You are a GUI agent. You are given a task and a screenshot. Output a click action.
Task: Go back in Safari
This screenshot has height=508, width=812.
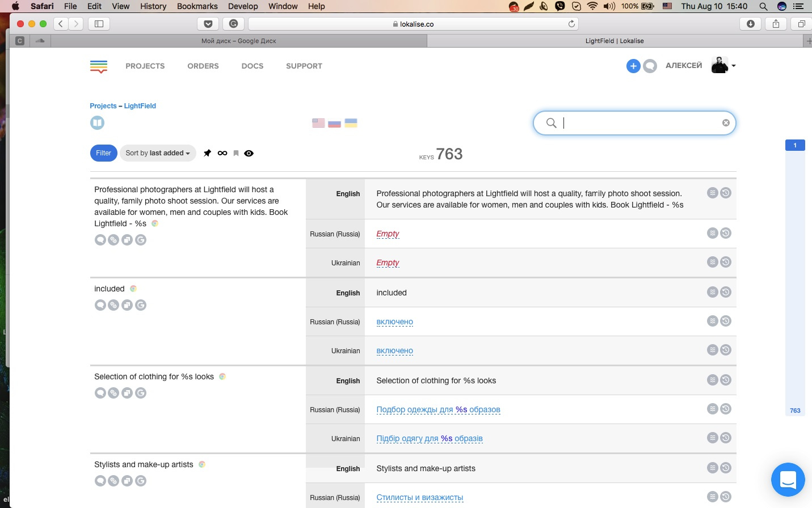[x=61, y=24]
